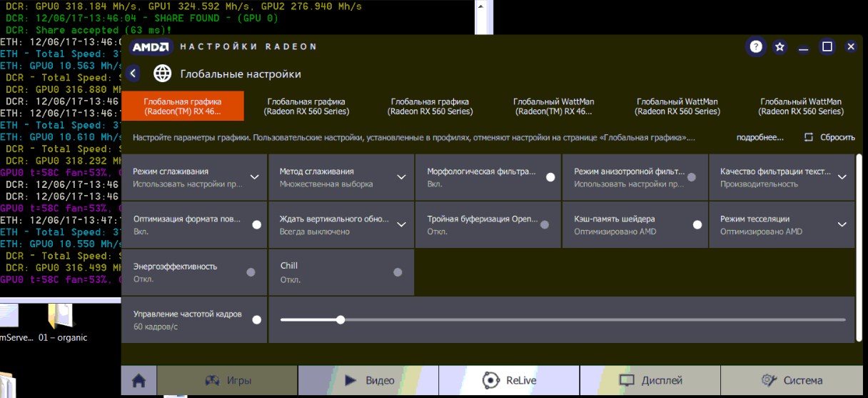Go back using the back arrow icon
868x398 pixels.
click(133, 74)
